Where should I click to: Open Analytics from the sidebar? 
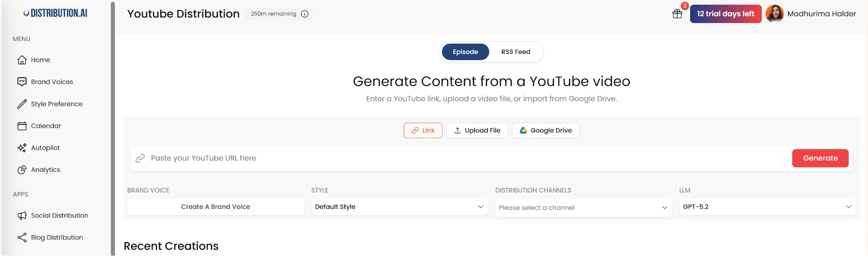point(45,170)
